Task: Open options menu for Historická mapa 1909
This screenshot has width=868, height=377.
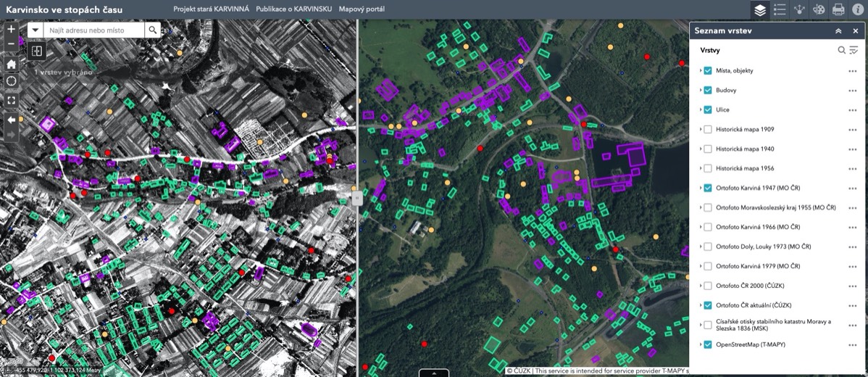Action: [x=852, y=130]
